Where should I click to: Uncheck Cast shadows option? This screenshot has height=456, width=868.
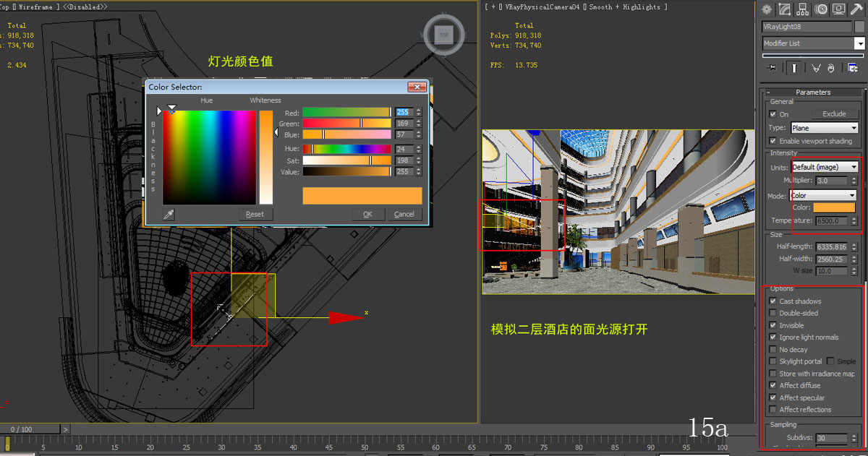tap(773, 301)
